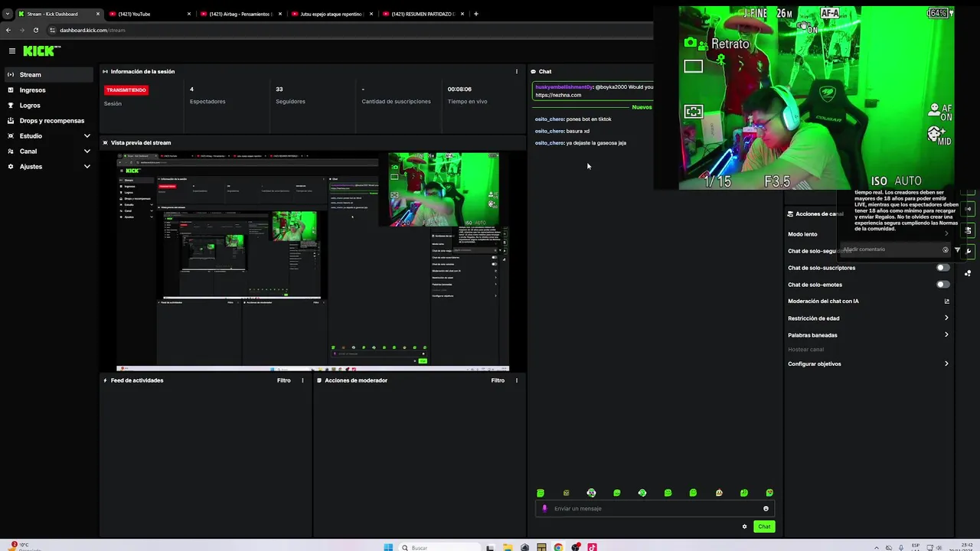
Task: Close the Stream - Kick Dashboard tab
Action: 98,14
